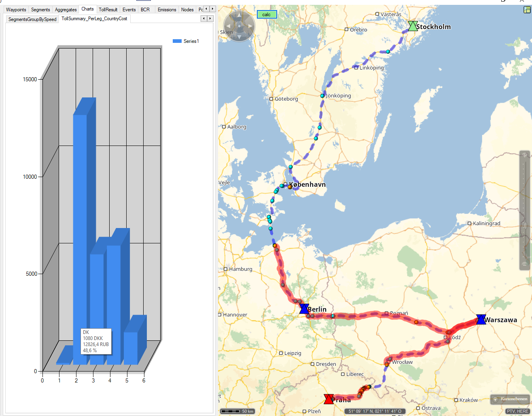
Task: Click the red Praha destination waypoint marker
Action: pos(329,399)
